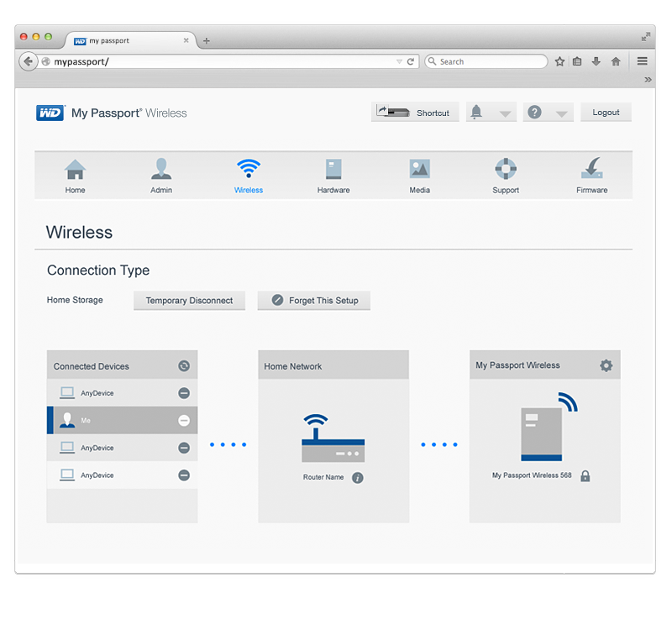Open the Support lifebuoy icon

[x=506, y=169]
